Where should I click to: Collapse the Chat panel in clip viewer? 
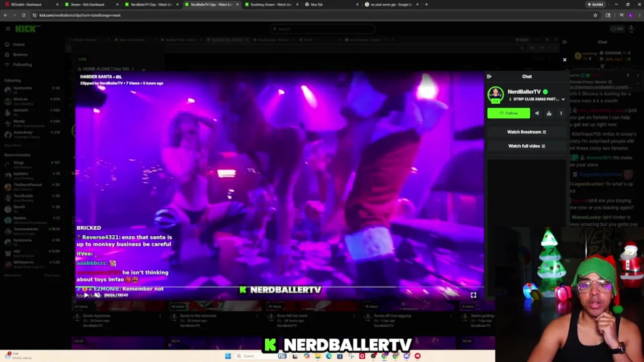click(489, 76)
